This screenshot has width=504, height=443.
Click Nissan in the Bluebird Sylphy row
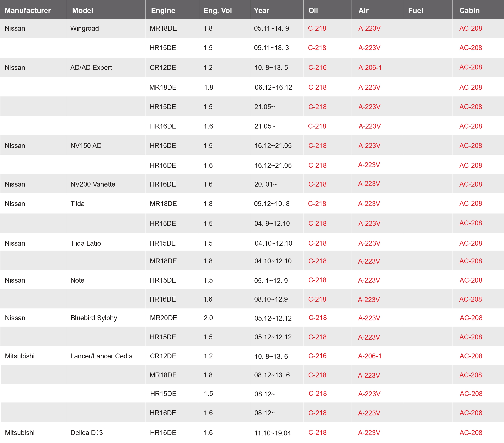click(x=15, y=318)
